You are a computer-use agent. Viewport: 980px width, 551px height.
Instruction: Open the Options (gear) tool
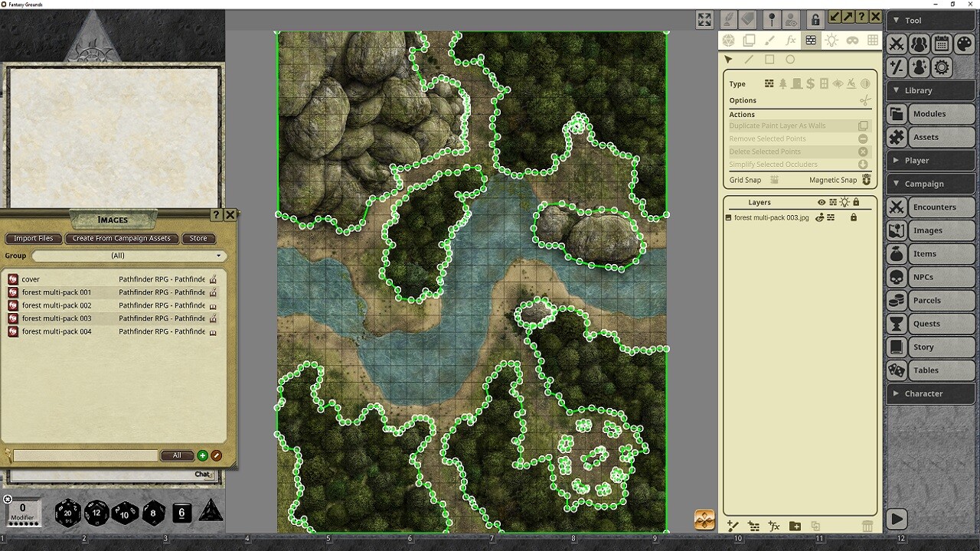[942, 67]
